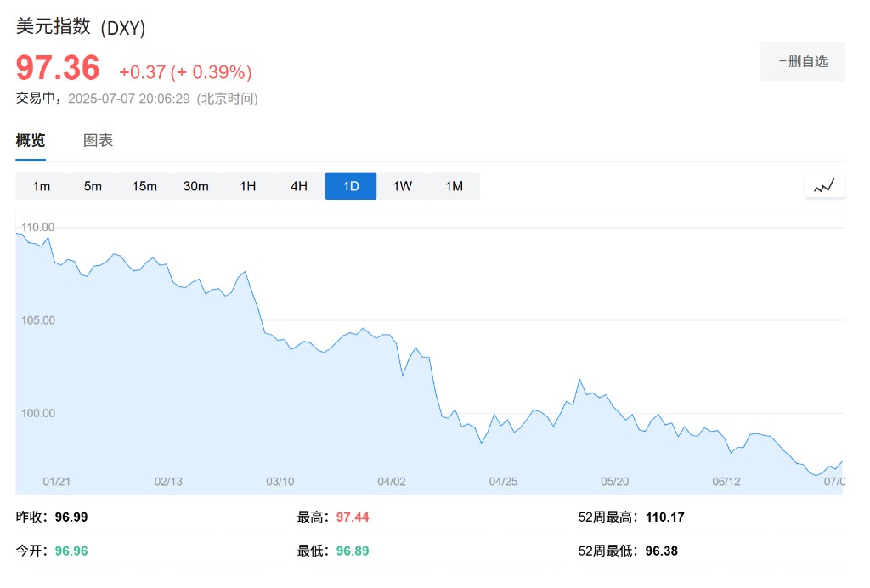Select the active 1D timeframe

tap(351, 186)
